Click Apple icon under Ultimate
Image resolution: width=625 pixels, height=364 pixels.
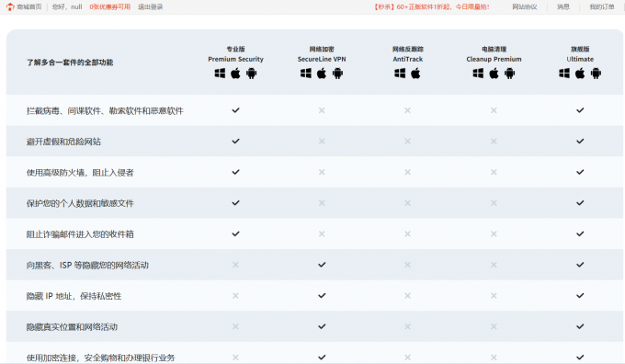[580, 74]
